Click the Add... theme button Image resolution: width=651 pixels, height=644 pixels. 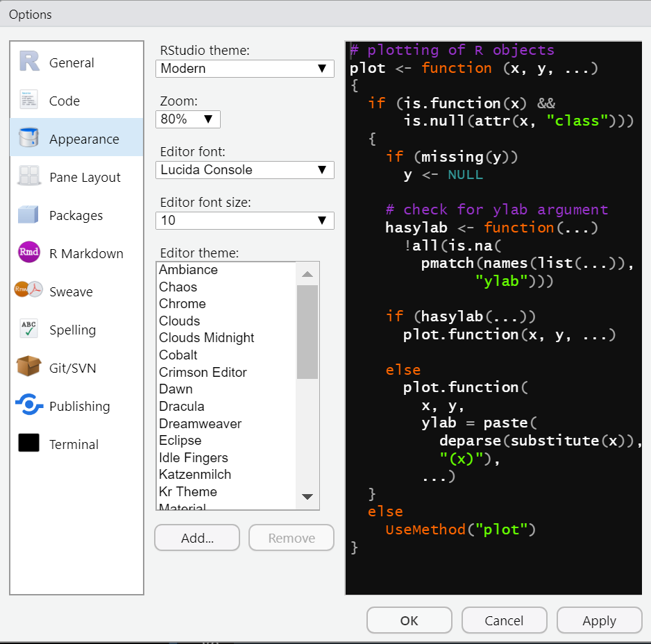[197, 538]
